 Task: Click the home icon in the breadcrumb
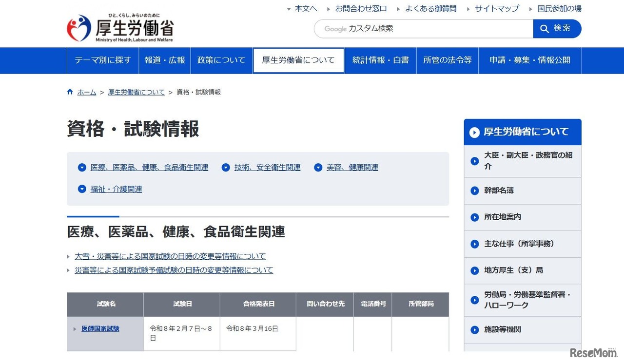(70, 91)
